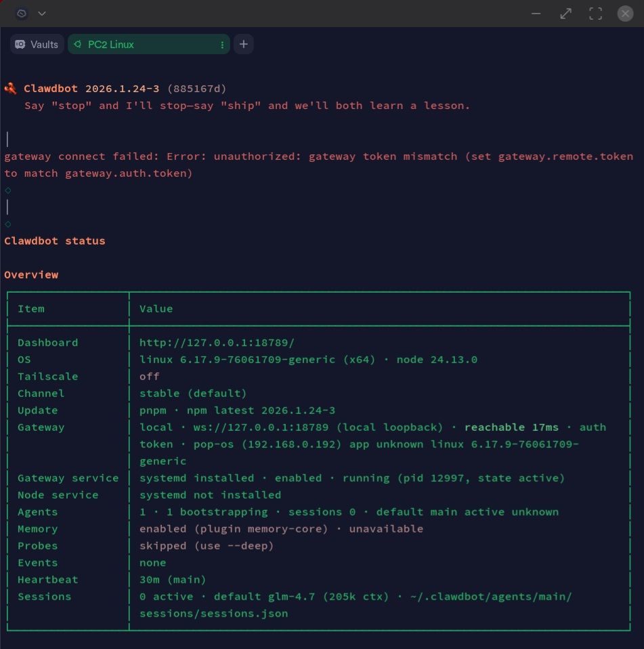The image size is (644, 649).
Task: Click the terminal icon on the PC2 Linux tab
Action: click(78, 44)
